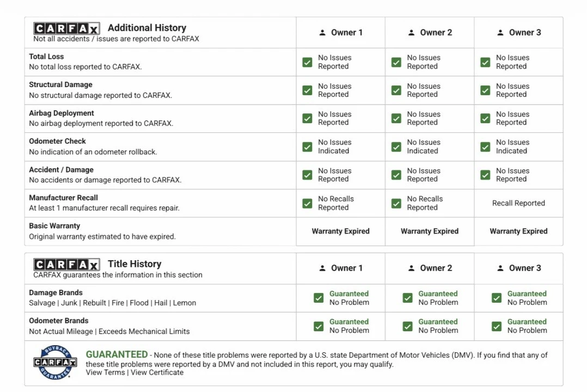Click the Structural Damage row title
The image size is (587, 392).
(60, 84)
